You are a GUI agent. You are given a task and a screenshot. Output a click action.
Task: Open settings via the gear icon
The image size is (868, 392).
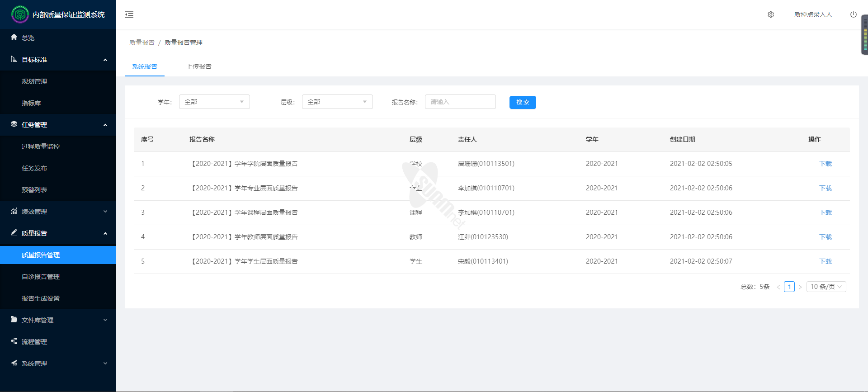pos(771,14)
